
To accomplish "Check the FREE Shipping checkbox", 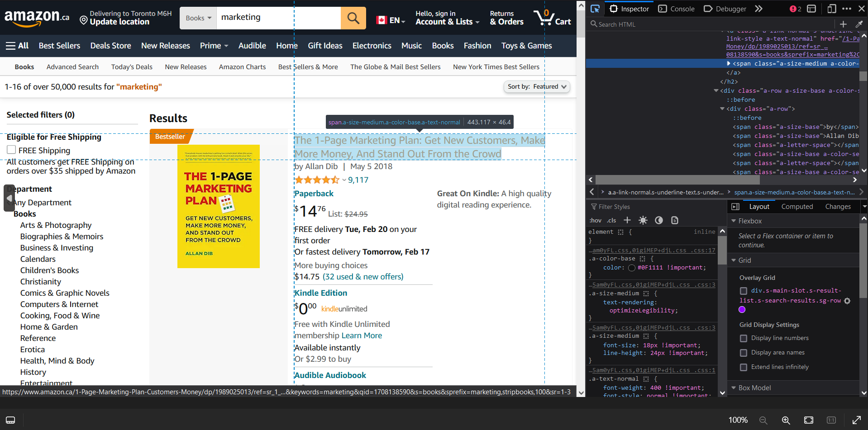I will 11,150.
